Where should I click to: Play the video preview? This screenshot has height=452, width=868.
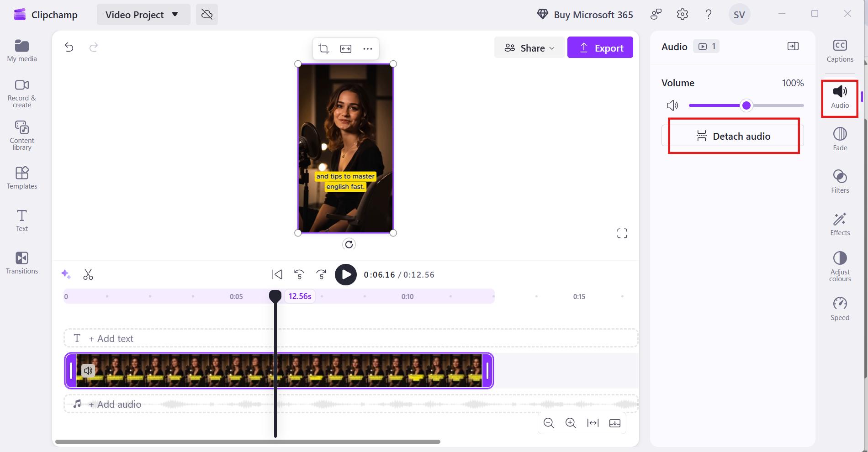[346, 274]
